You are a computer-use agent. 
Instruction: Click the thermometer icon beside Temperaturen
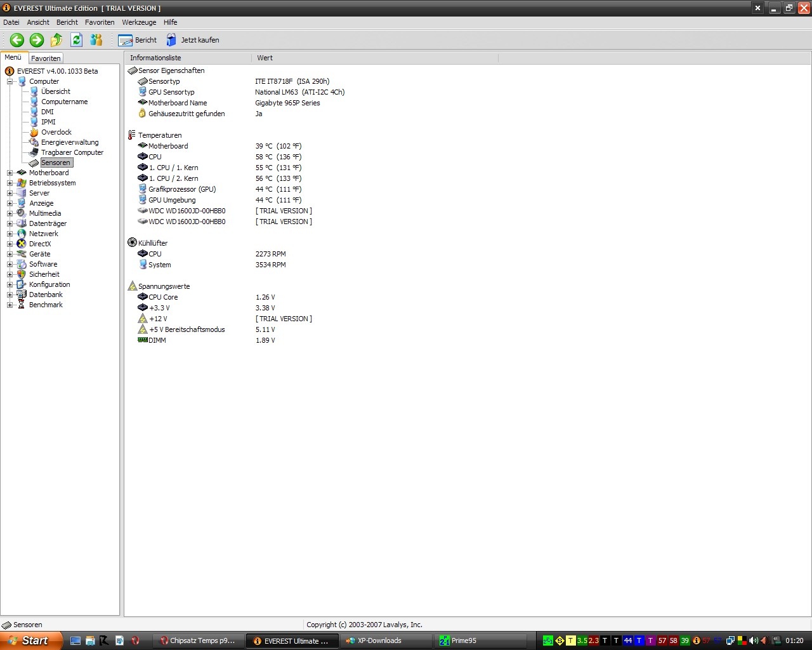pyautogui.click(x=132, y=135)
